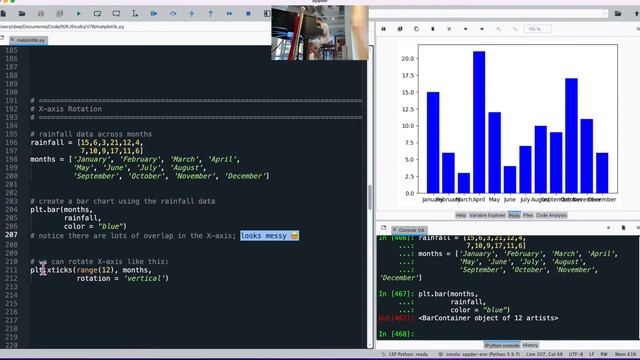The width and height of the screenshot is (640, 360).
Task: Click the editor vertical scrollbar
Action: pyautogui.click(x=370, y=197)
